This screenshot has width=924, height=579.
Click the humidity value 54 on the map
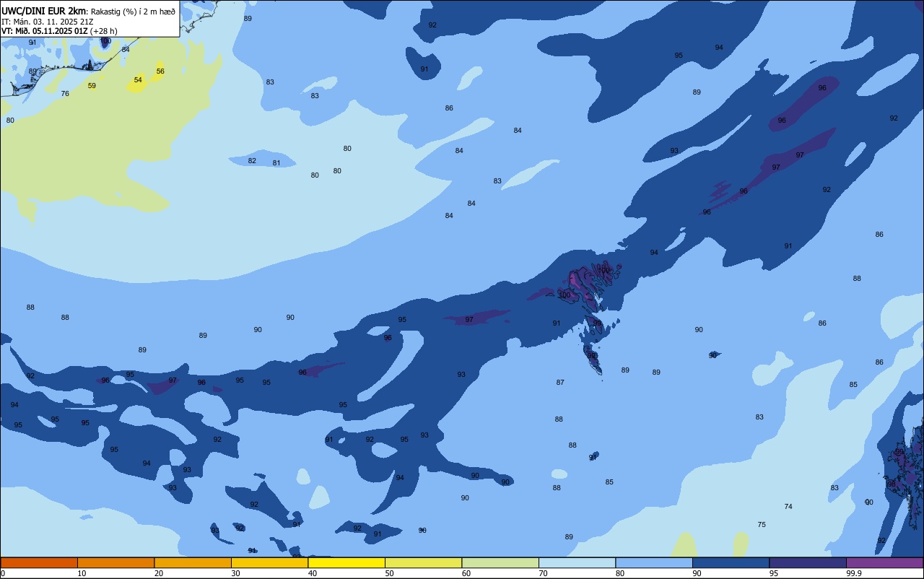(138, 80)
